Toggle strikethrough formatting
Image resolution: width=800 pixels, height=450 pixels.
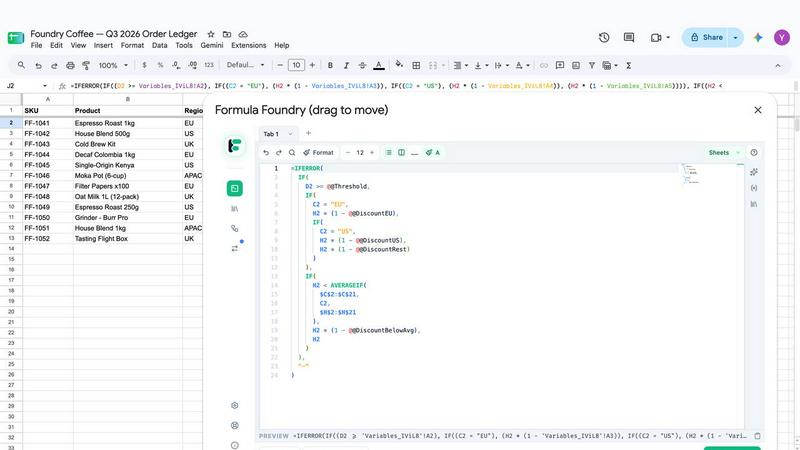[x=362, y=65]
